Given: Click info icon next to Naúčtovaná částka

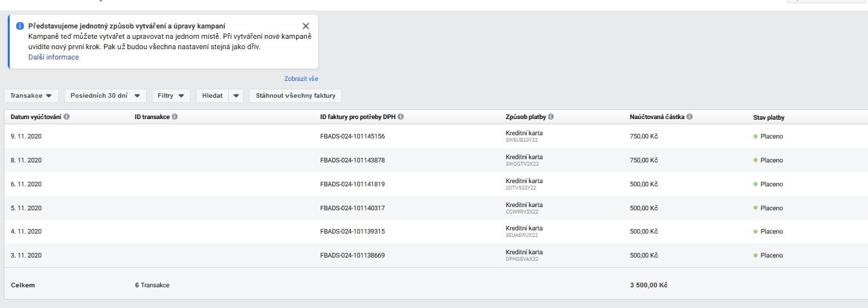Looking at the screenshot, I should pyautogui.click(x=690, y=117).
